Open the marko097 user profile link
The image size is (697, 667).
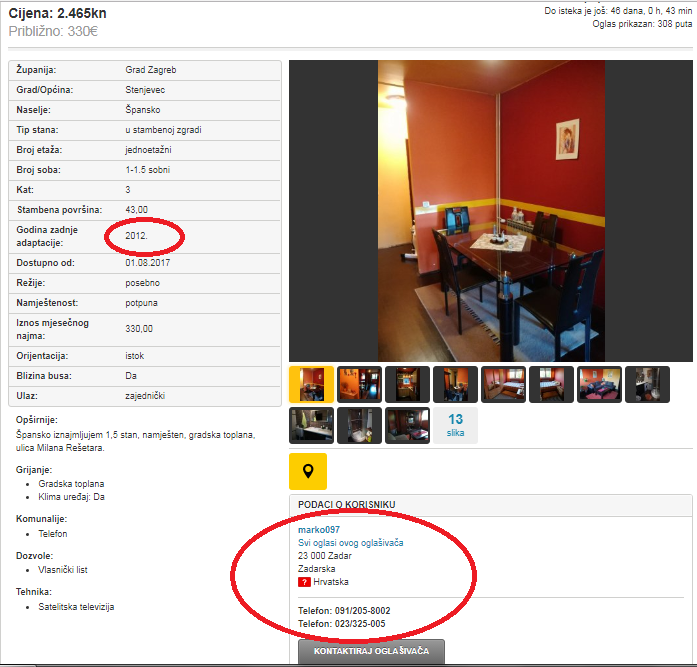tap(319, 529)
